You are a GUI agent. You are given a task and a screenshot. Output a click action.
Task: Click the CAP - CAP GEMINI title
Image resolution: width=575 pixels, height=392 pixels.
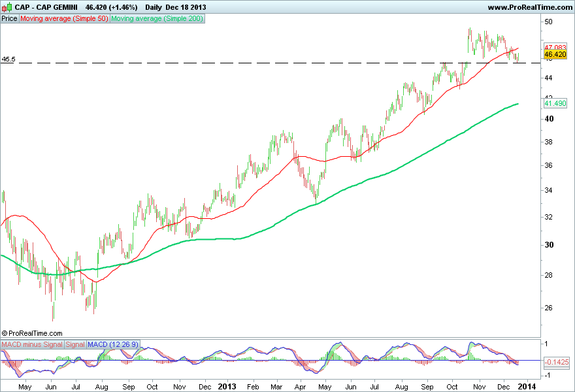click(46, 7)
